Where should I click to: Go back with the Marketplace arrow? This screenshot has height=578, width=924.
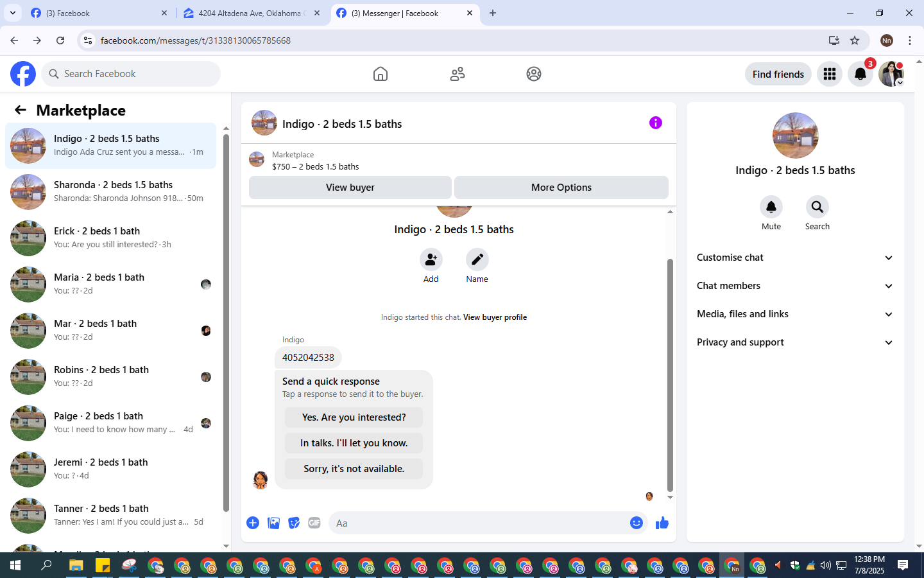(21, 110)
